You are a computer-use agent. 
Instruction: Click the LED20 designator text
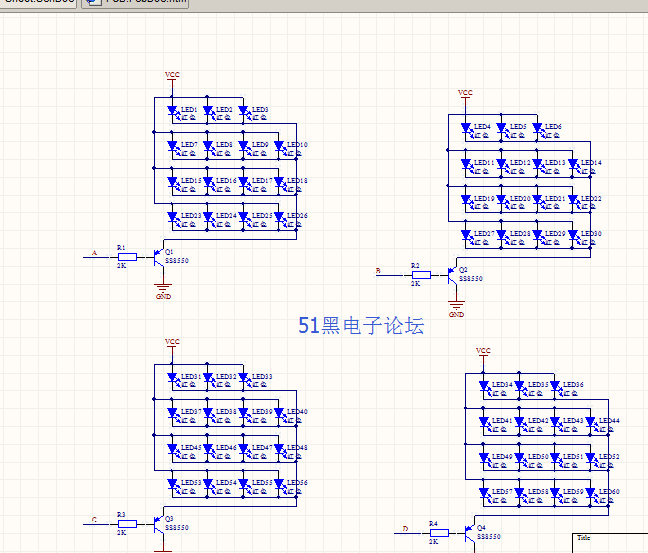520,199
